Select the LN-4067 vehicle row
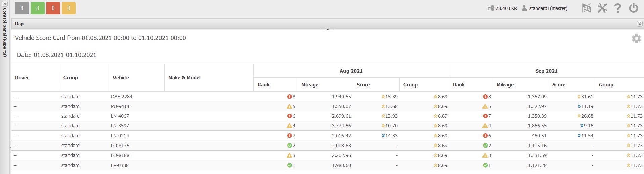This screenshot has height=174, width=644. coord(327,116)
